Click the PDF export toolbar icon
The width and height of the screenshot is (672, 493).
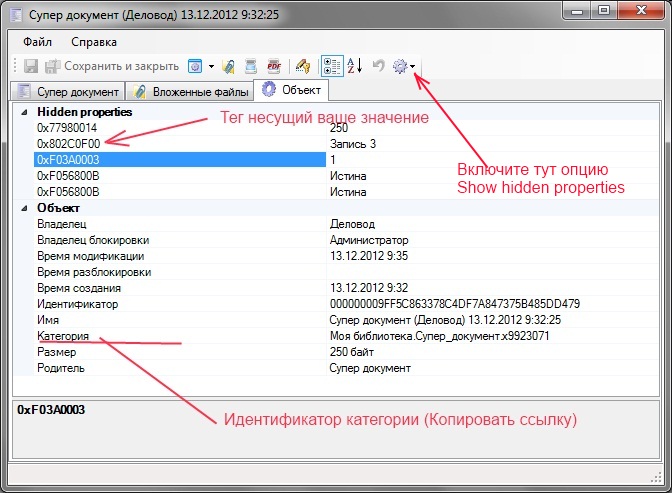point(273,67)
